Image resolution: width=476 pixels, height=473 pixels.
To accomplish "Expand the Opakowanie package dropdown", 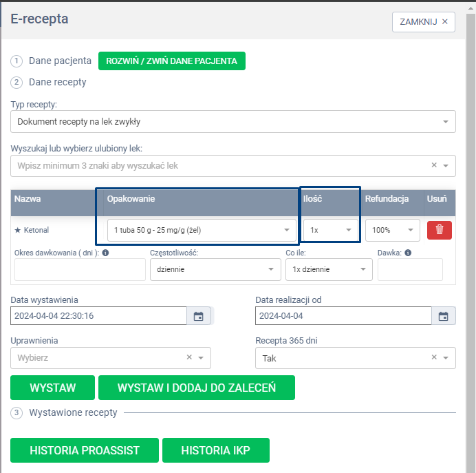I will click(x=202, y=230).
